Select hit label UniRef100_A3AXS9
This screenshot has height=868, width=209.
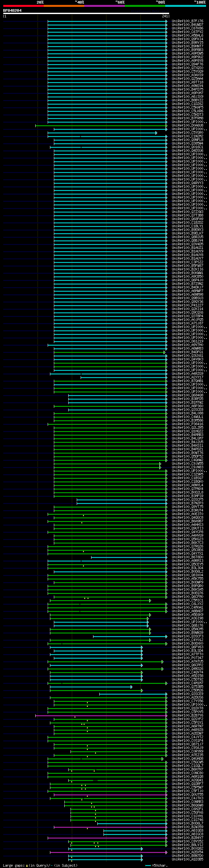187,75
